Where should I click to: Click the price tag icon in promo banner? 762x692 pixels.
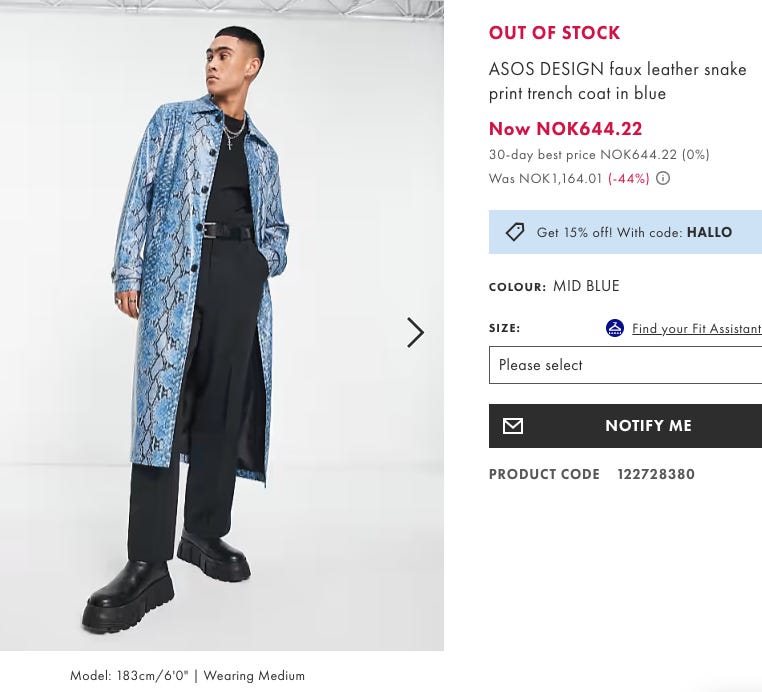pos(514,232)
